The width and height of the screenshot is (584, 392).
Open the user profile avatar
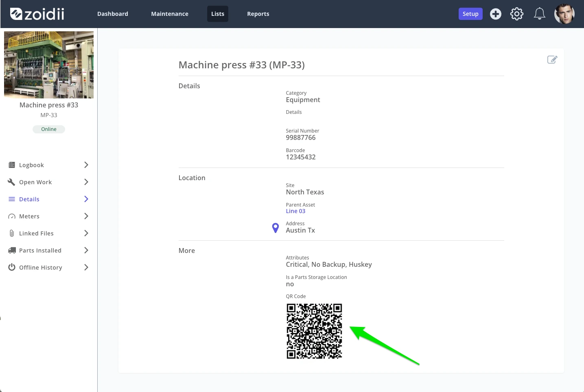point(564,14)
